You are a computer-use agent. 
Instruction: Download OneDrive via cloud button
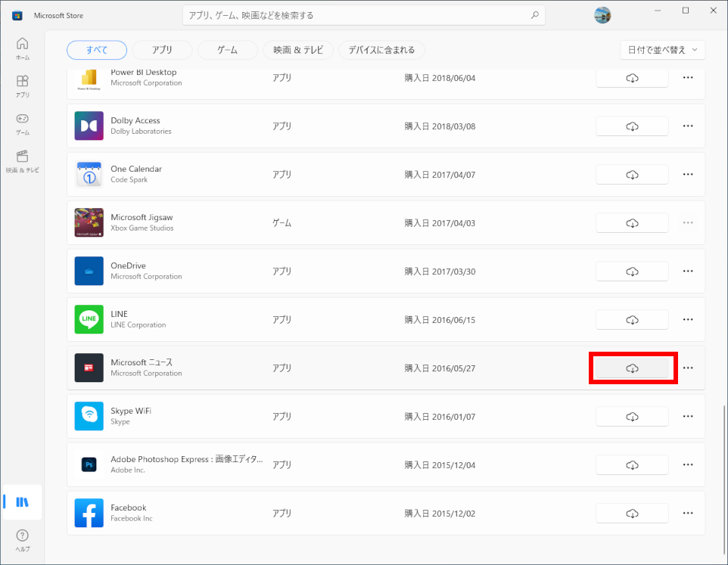[632, 272]
